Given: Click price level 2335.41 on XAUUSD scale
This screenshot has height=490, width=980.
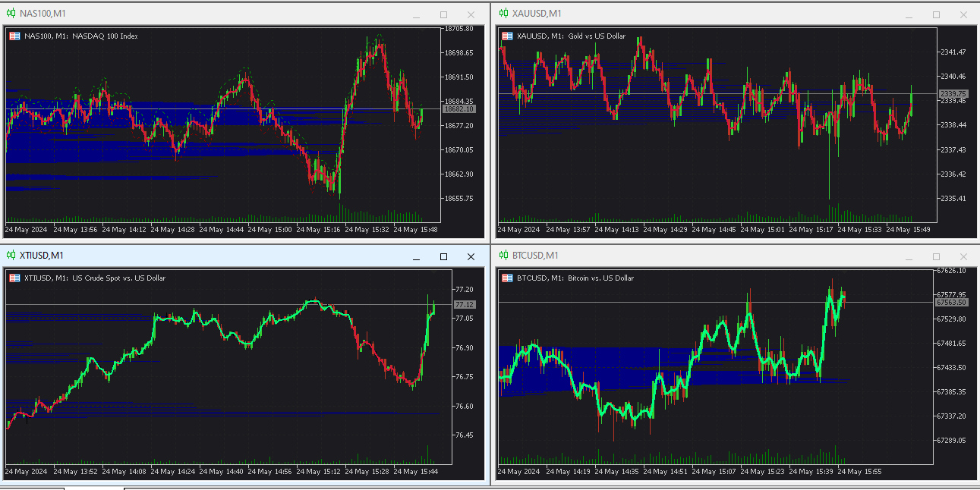Looking at the screenshot, I should click(953, 199).
